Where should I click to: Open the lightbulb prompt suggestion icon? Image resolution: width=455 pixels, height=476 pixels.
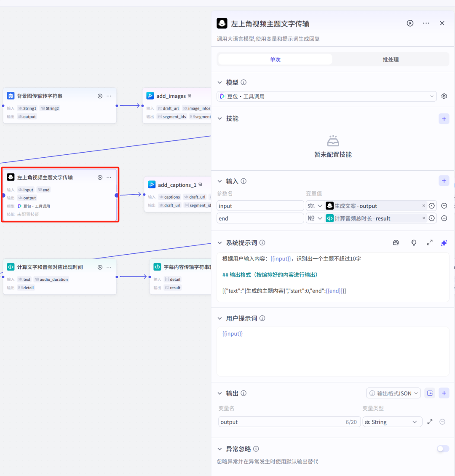[x=414, y=242]
